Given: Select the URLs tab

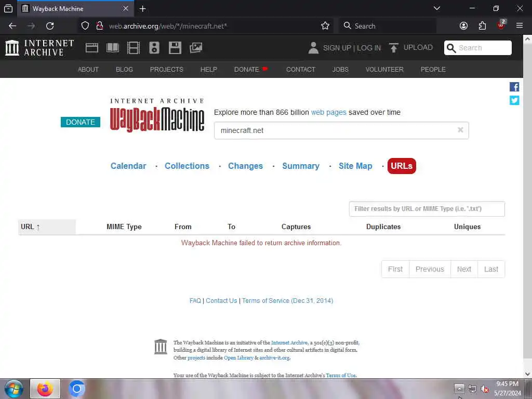Looking at the screenshot, I should (402, 166).
